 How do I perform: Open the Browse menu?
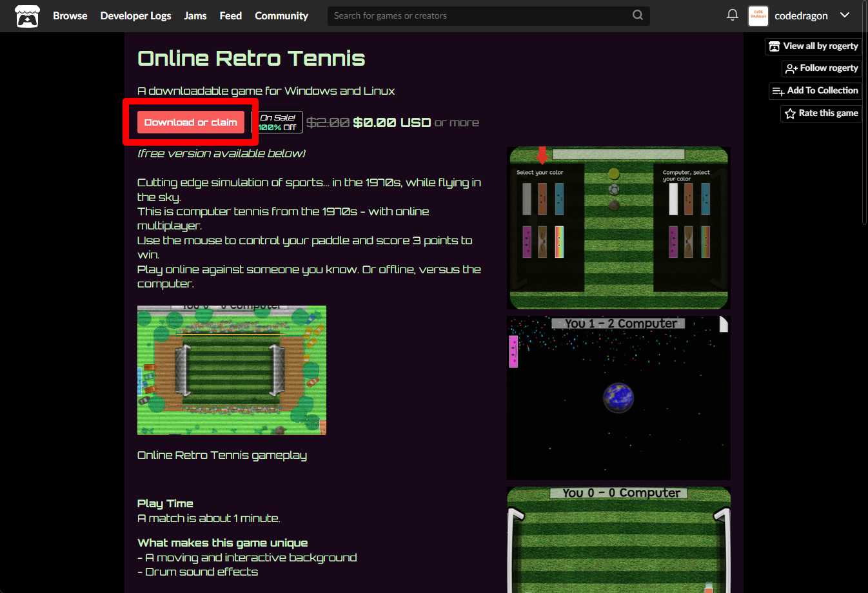(70, 15)
